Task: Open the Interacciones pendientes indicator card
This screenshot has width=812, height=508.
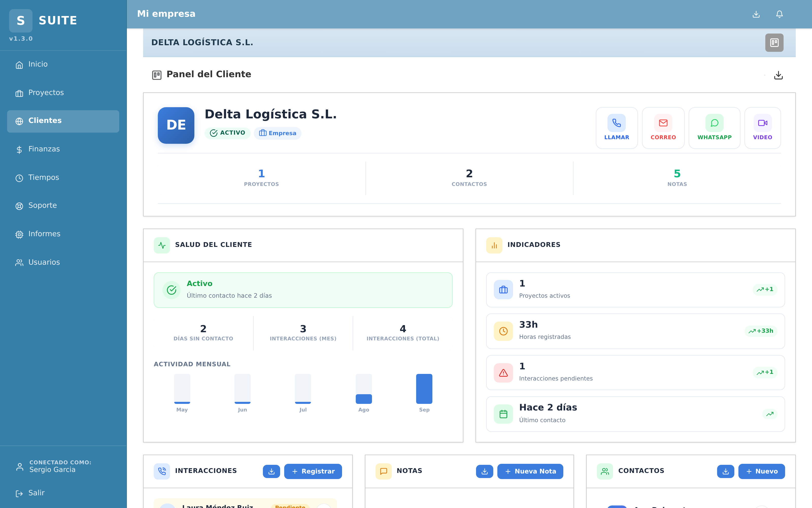Action: pyautogui.click(x=635, y=373)
